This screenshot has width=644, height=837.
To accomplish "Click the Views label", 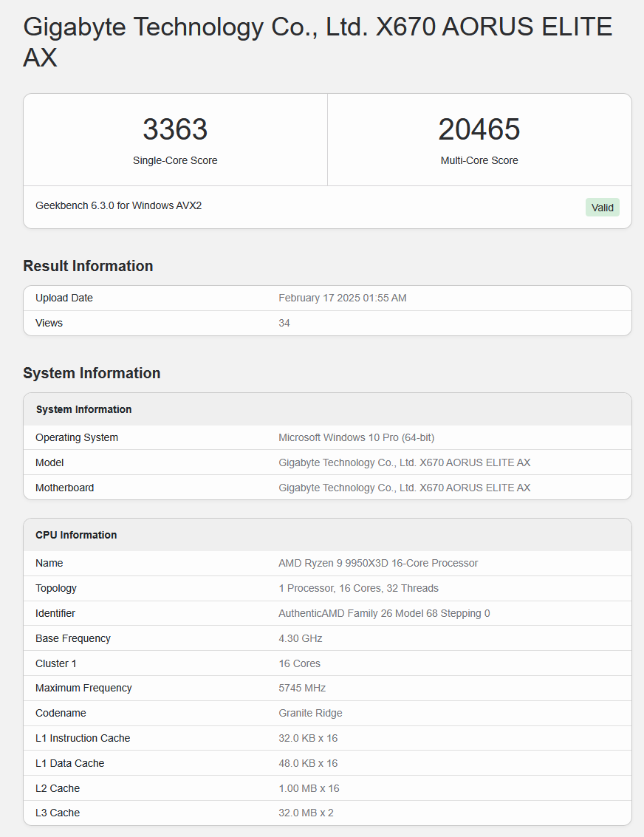I will [x=49, y=323].
